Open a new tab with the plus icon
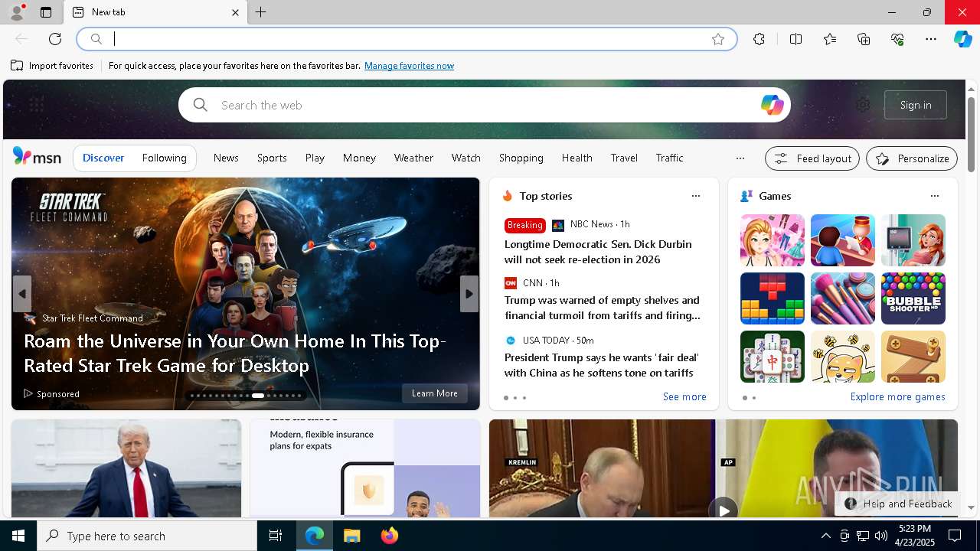 260,12
